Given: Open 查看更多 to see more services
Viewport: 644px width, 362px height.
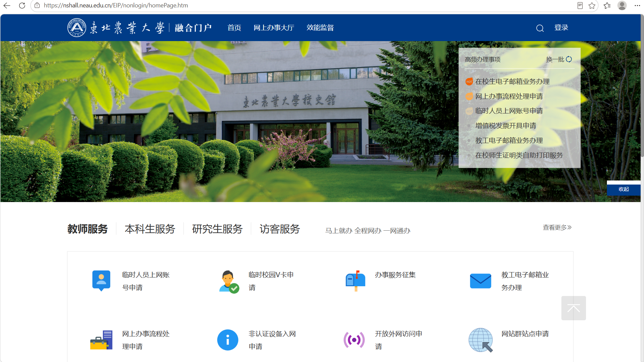Looking at the screenshot, I should 557,228.
